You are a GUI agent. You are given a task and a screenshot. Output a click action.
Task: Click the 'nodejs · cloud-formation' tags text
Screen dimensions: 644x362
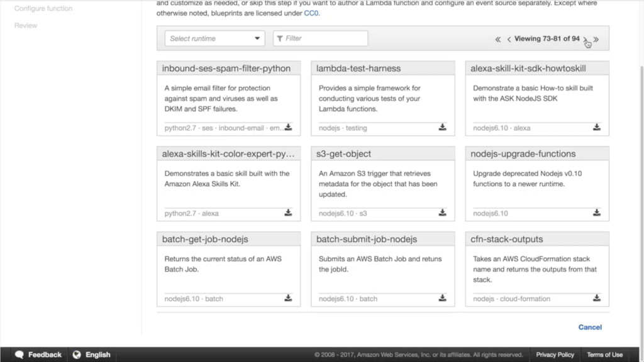tap(511, 299)
